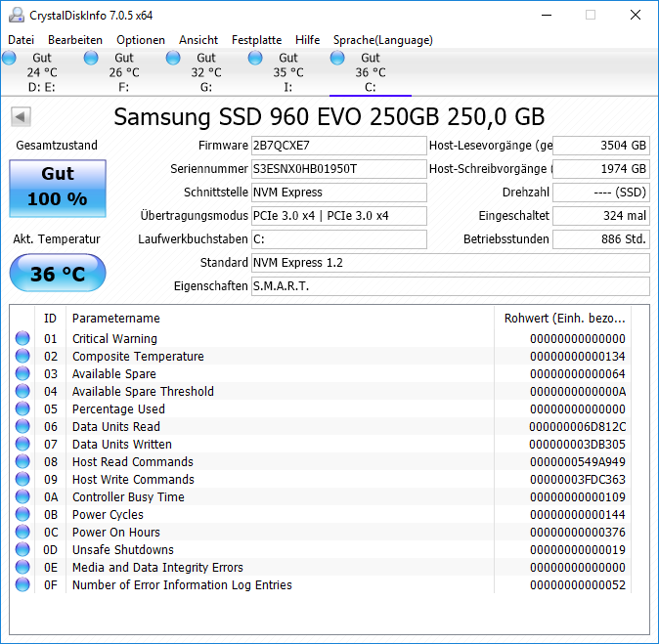The height and width of the screenshot is (644, 659).
Task: Open the Datei menu
Action: coord(21,40)
